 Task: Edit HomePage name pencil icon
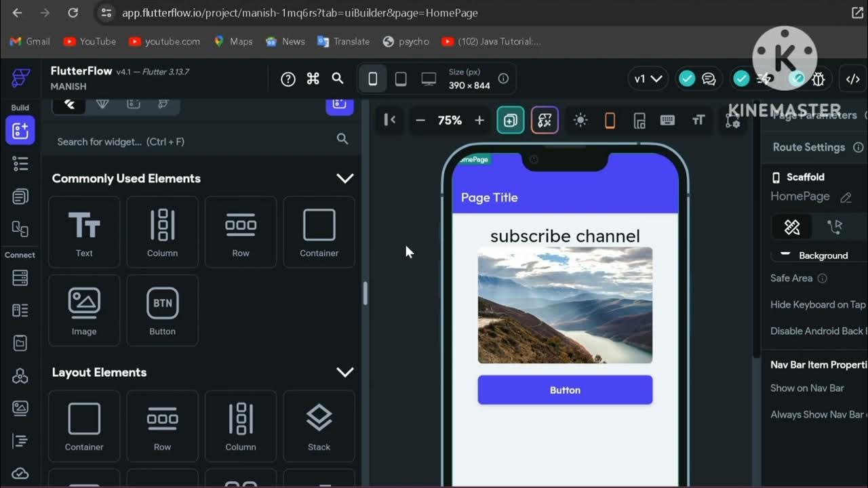point(846,197)
